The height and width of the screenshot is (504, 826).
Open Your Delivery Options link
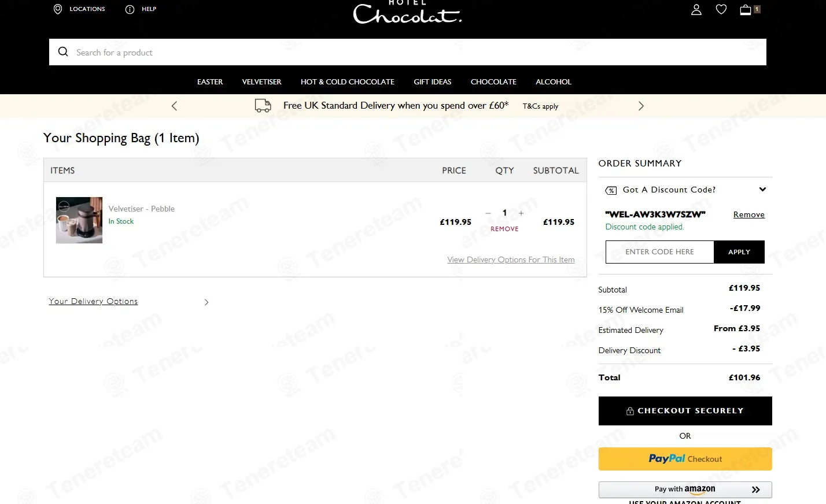coord(93,301)
